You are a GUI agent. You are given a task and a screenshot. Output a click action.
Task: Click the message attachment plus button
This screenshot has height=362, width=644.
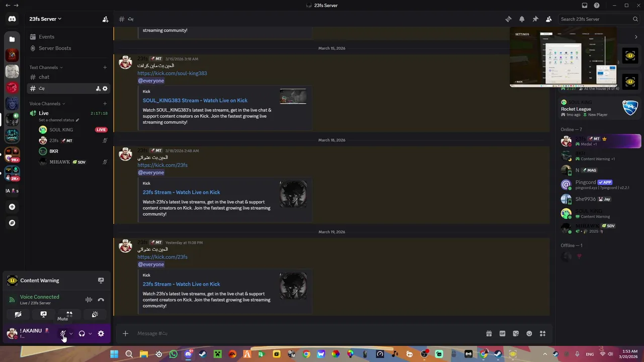[126, 333]
